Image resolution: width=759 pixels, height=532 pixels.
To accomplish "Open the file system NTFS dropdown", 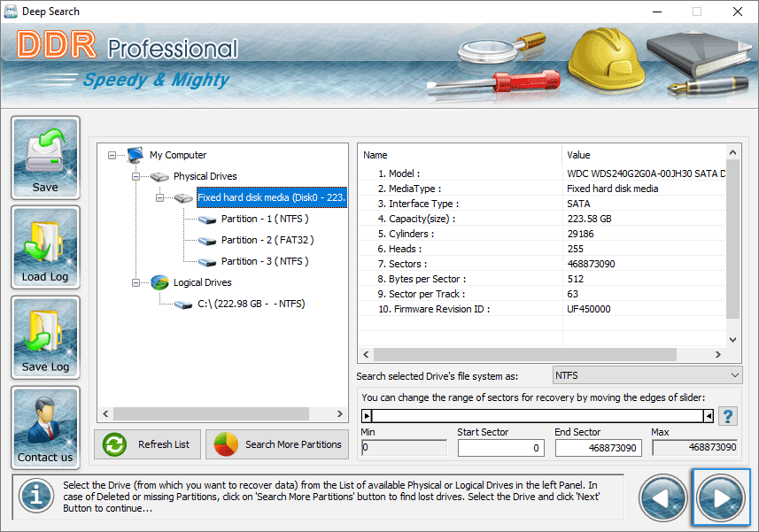I will pyautogui.click(x=647, y=375).
